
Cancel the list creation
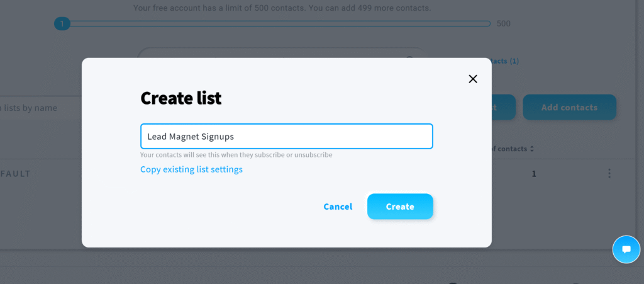click(338, 207)
